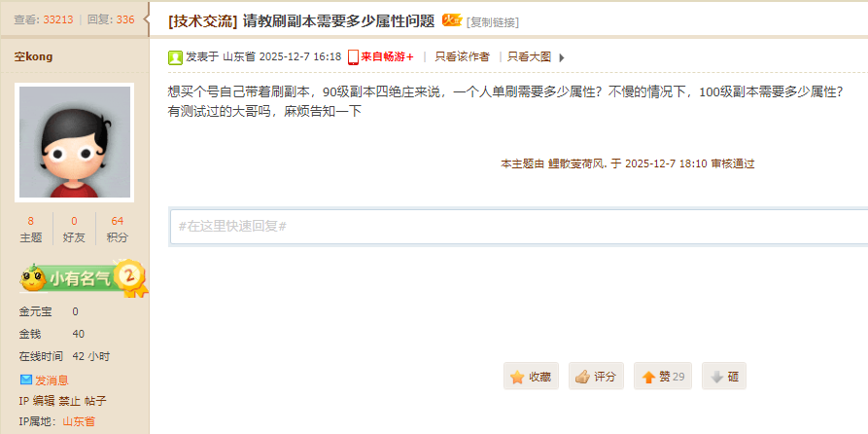The height and width of the screenshot is (434, 868).
Task: Click the green poster avatar icon beside 发表于
Action: click(175, 57)
